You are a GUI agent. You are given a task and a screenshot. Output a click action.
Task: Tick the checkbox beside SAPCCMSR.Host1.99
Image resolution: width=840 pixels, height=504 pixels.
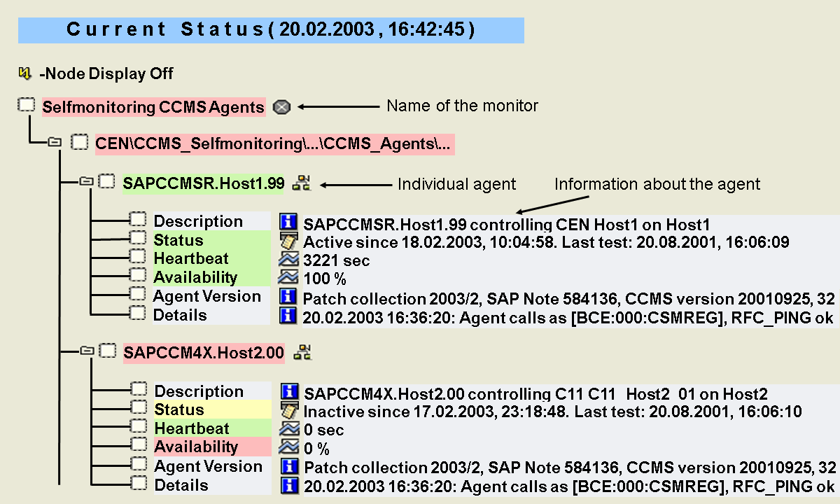[106, 182]
